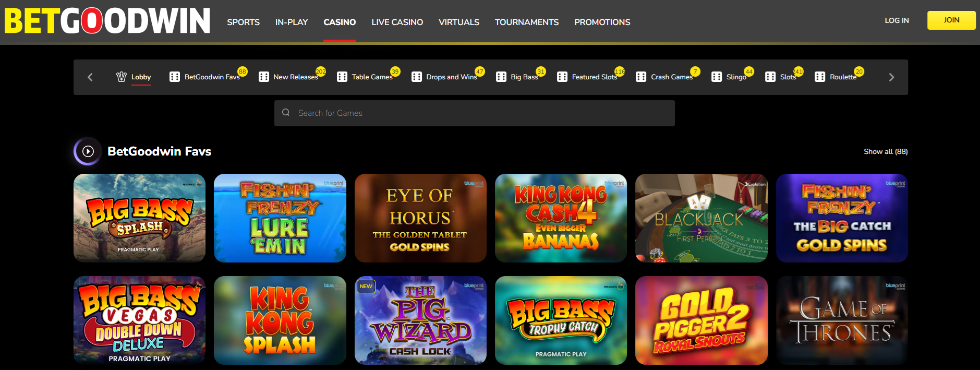Click the BetGoodwin Favs category dice icon
Image resolution: width=980 pixels, height=370 pixels.
click(175, 77)
